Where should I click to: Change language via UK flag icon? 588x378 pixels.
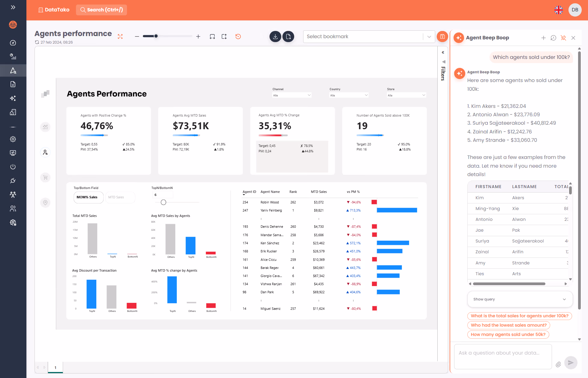(x=559, y=10)
